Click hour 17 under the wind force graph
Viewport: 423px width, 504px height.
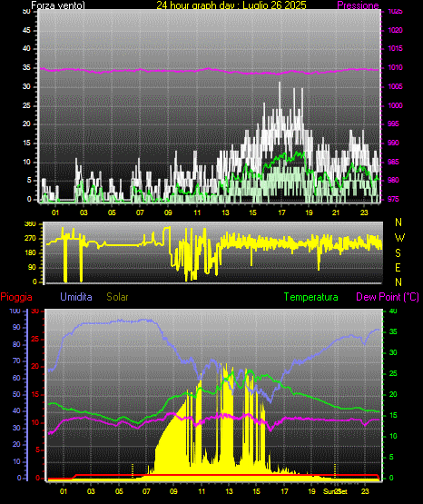[281, 212]
